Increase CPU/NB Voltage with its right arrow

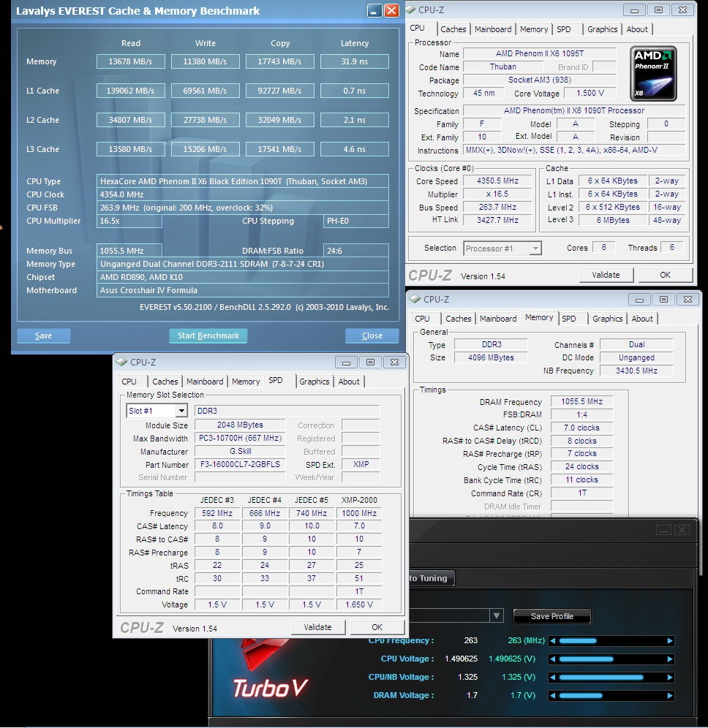(x=670, y=678)
